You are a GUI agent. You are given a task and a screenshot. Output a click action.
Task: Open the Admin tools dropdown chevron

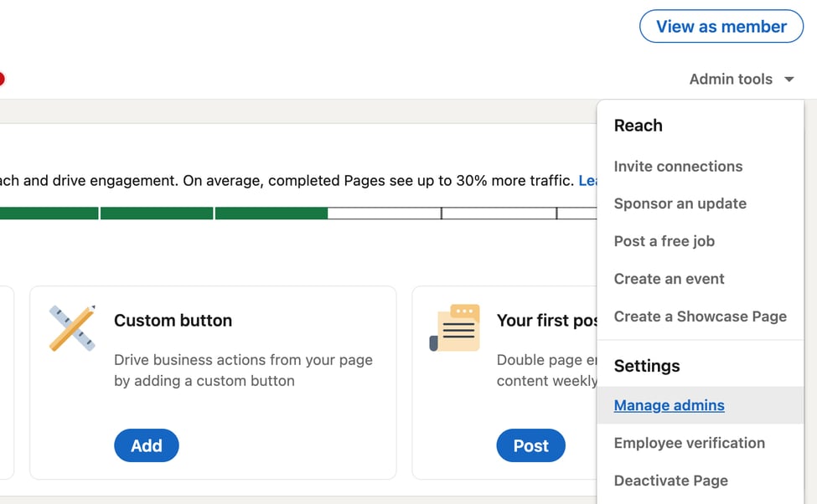click(x=789, y=79)
